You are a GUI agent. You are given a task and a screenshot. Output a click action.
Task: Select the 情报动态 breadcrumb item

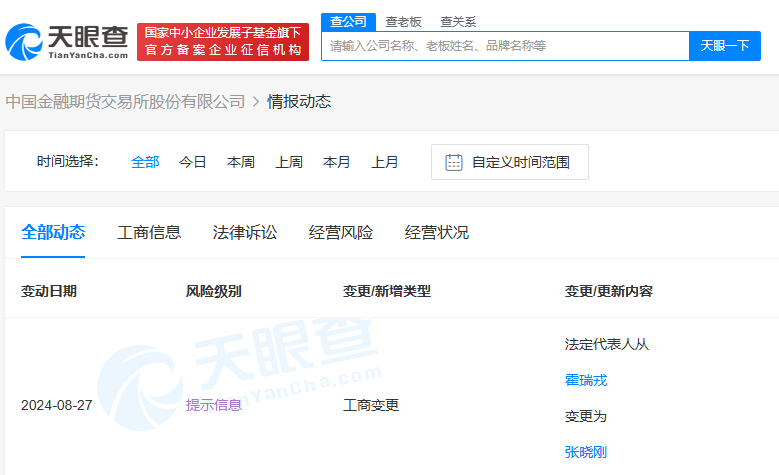[299, 102]
